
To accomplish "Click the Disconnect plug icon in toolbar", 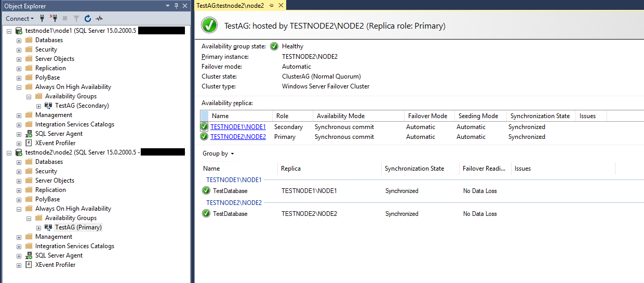I will pyautogui.click(x=53, y=18).
